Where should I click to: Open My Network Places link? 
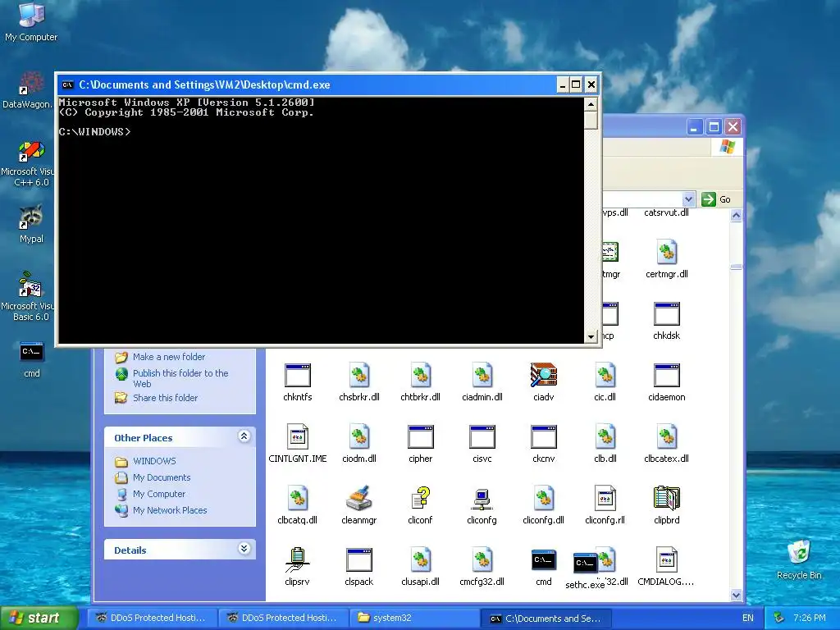point(170,510)
